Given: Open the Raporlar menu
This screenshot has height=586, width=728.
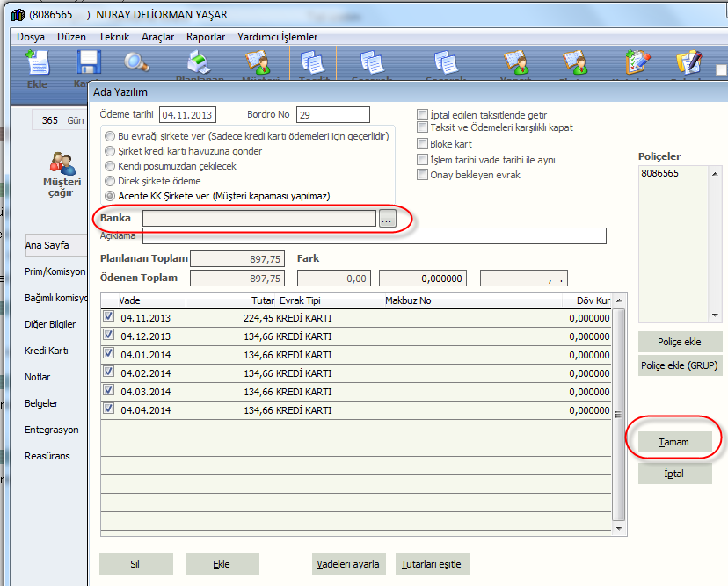Looking at the screenshot, I should (206, 37).
